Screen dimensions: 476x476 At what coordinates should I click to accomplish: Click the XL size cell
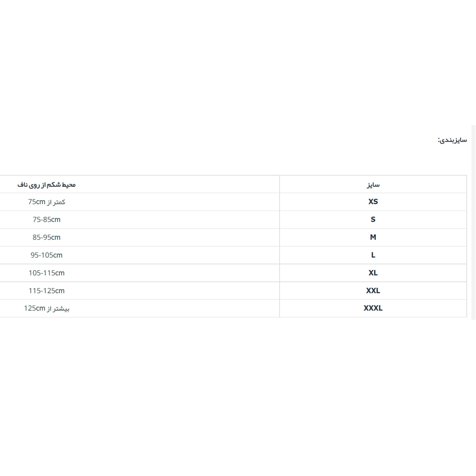click(373, 273)
